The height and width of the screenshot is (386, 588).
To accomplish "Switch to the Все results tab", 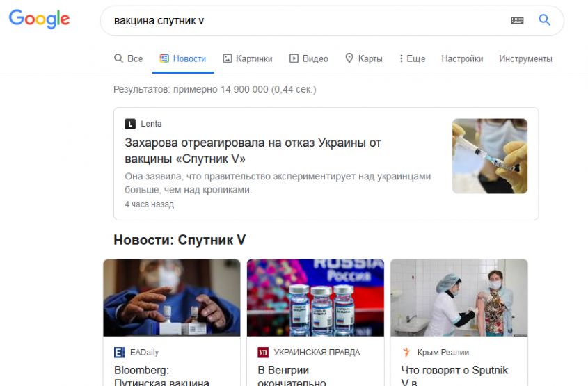I will click(x=129, y=59).
